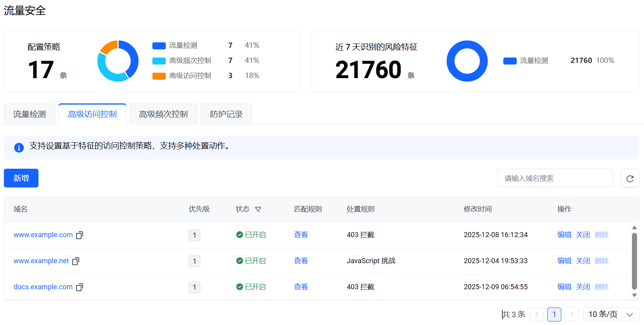
Task: Click the info icon in the notice banner
Action: pyautogui.click(x=19, y=148)
